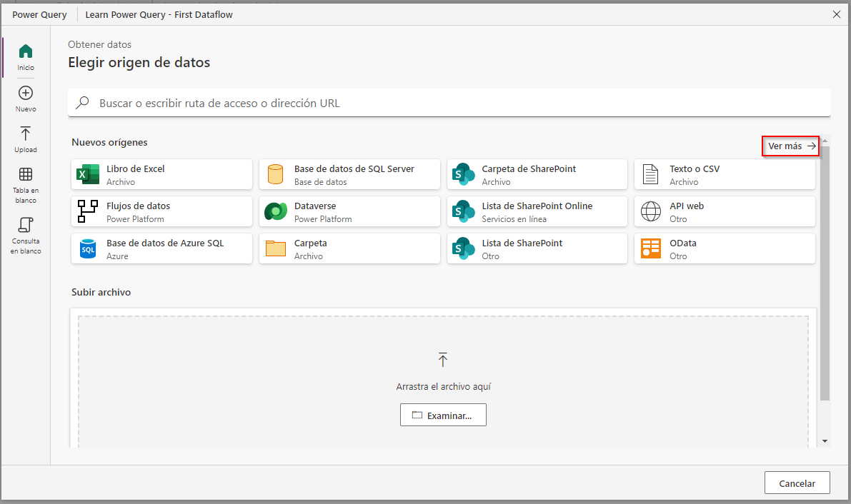Close the Power Query dialog
Image resolution: width=851 pixels, height=504 pixels.
836,15
